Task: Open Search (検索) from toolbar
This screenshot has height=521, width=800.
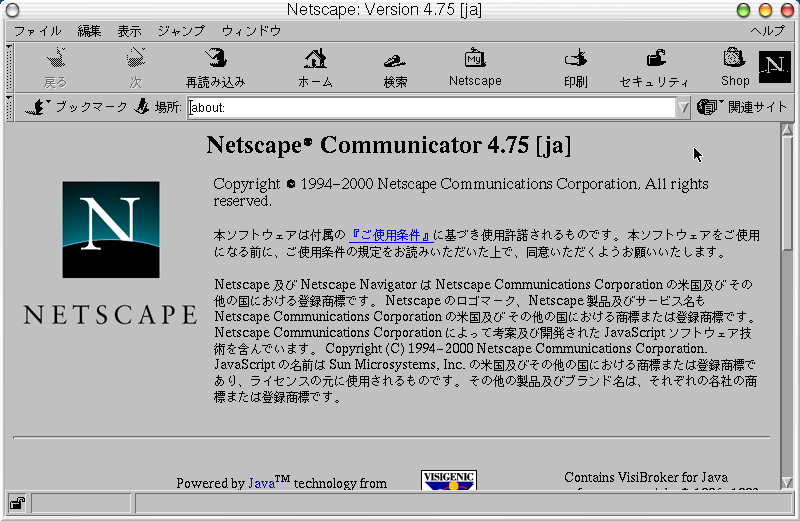Action: pyautogui.click(x=395, y=68)
